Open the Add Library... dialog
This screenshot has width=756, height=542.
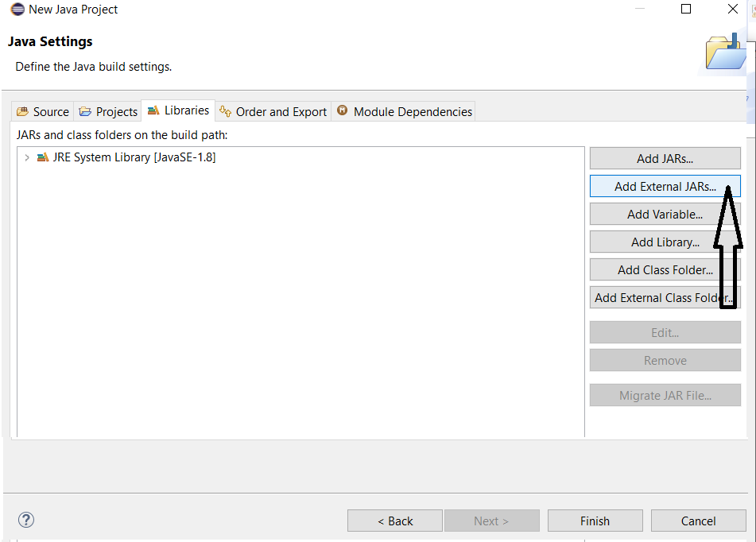[x=665, y=242]
